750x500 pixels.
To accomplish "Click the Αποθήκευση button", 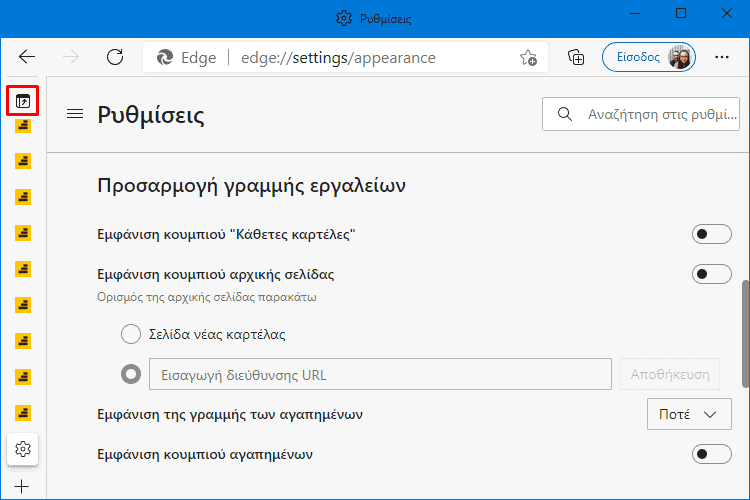I will [x=670, y=374].
